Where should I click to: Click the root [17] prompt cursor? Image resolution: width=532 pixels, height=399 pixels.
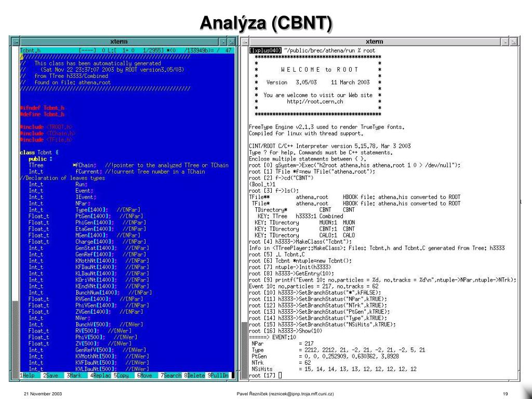click(280, 375)
